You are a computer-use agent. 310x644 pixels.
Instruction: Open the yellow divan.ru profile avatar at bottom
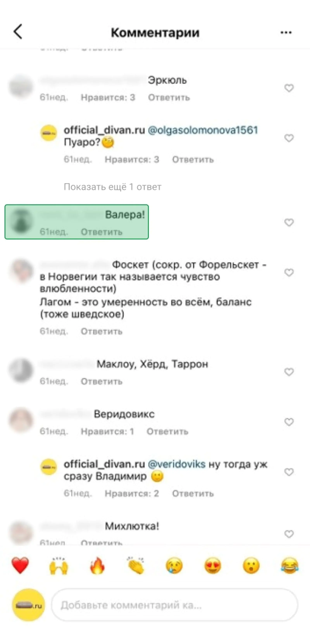coord(28,605)
